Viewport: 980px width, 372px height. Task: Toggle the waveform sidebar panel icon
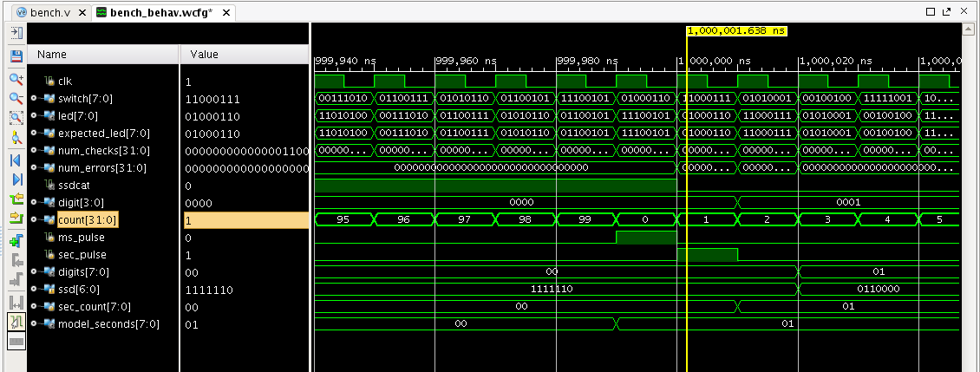pyautogui.click(x=16, y=32)
